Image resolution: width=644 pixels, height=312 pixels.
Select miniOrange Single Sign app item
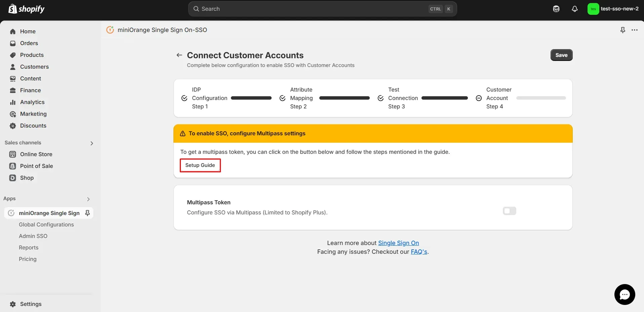tap(49, 213)
